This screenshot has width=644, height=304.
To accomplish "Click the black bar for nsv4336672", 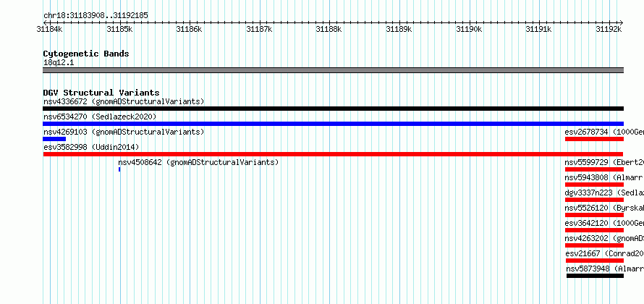I will pos(333,109).
